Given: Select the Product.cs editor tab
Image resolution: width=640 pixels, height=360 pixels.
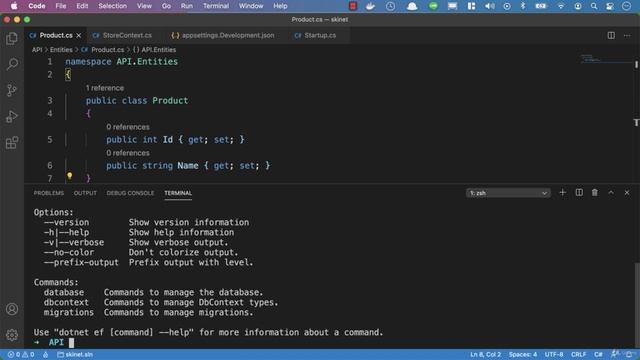Looking at the screenshot, I should [x=56, y=36].
